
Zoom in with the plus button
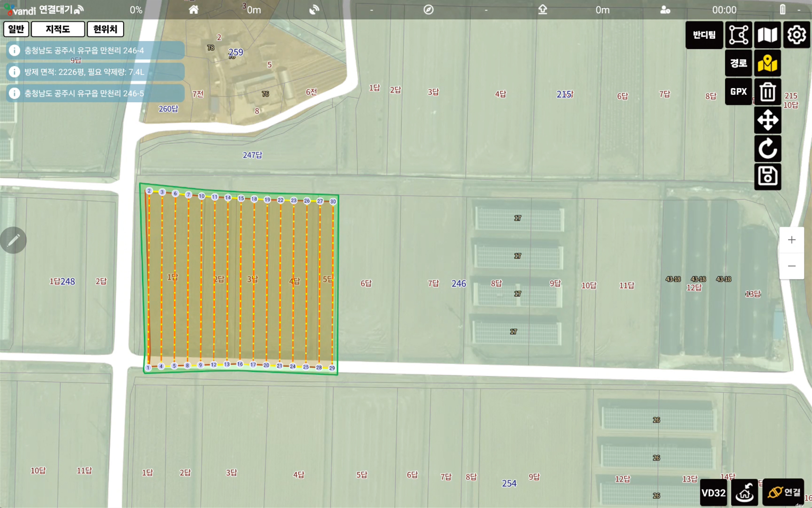791,240
